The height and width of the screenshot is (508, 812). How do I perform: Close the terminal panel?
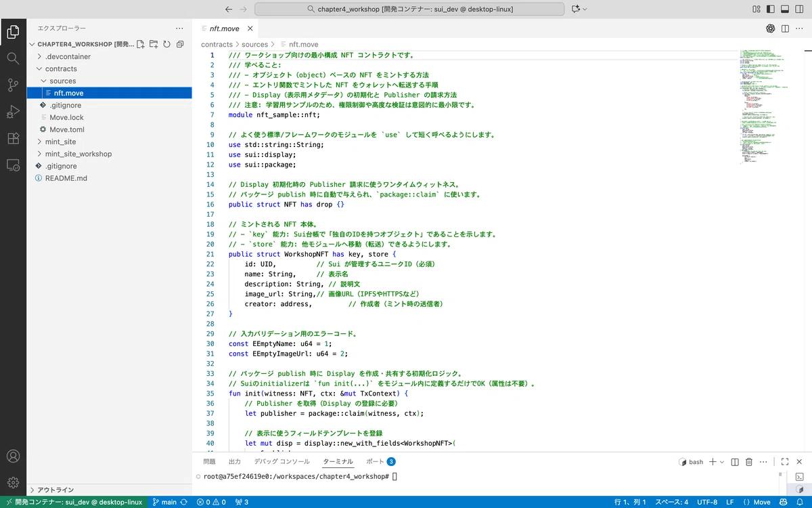click(799, 461)
